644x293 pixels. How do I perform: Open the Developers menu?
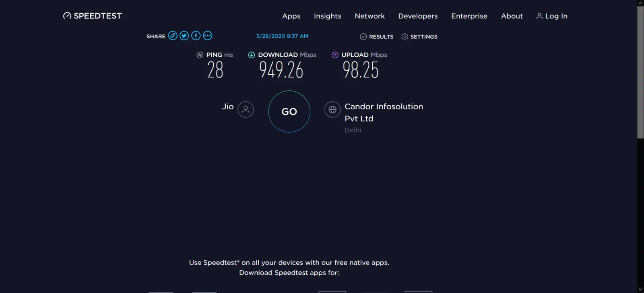click(418, 16)
